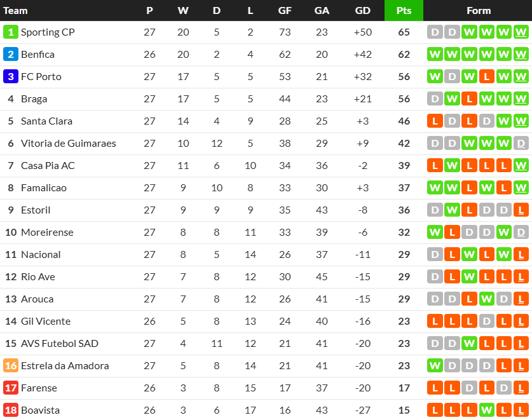Sort table by the Pts column header

(404, 11)
